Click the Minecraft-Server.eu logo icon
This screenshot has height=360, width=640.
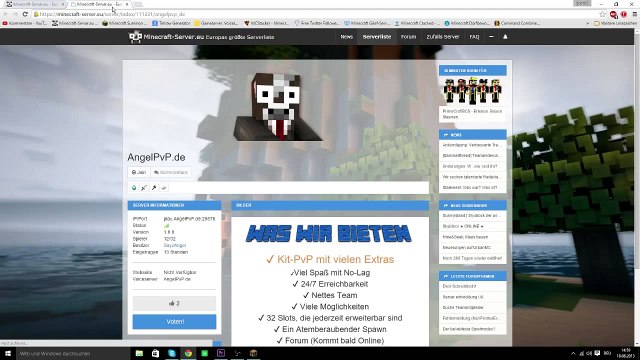(135, 37)
